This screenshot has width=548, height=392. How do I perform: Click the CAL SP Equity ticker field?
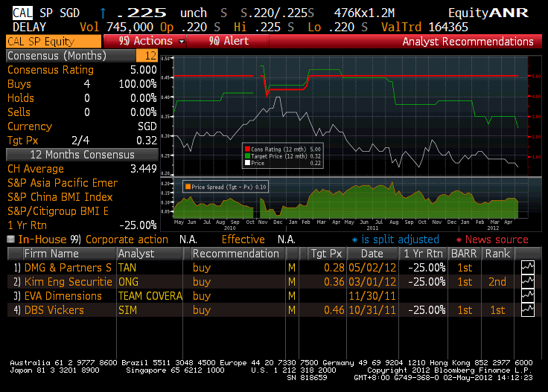(x=54, y=41)
